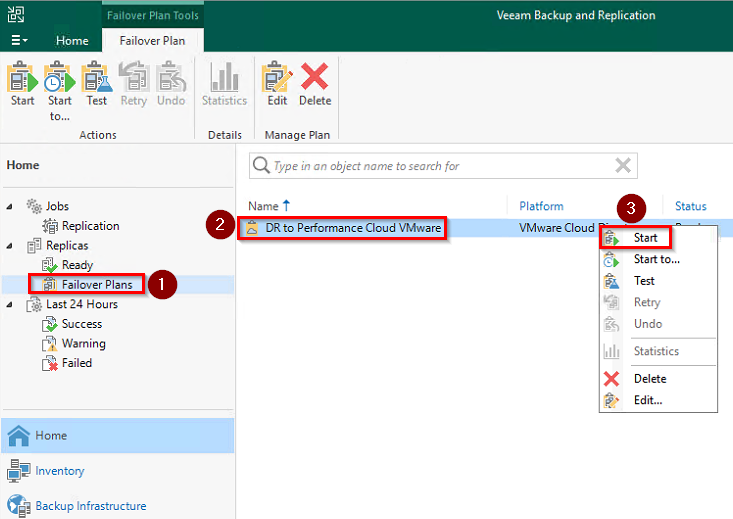Click inside the object name search field

442,166
